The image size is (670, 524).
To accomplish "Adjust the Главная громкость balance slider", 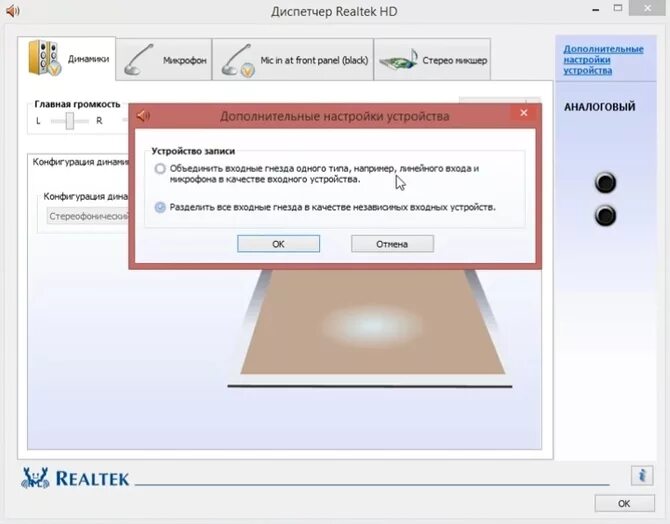I will pos(70,121).
